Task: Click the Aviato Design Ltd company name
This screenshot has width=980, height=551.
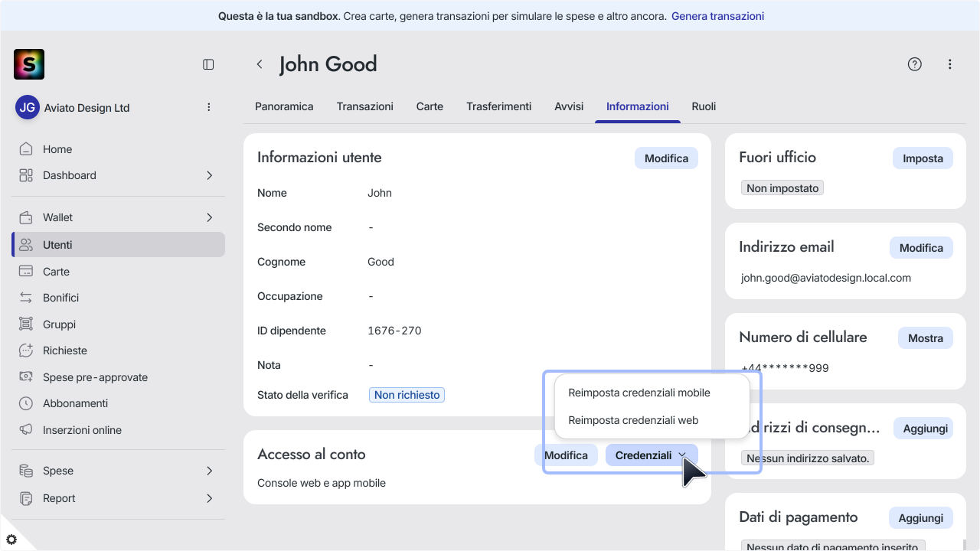Action: coord(87,108)
